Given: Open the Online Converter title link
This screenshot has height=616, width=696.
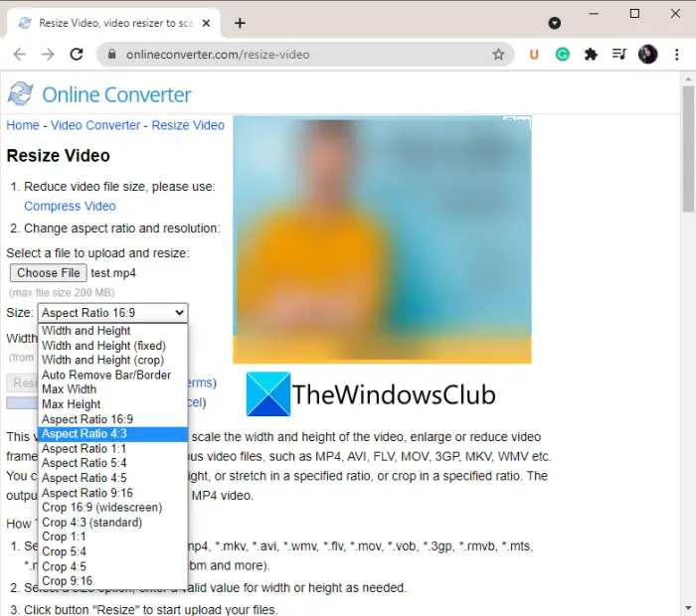Looking at the screenshot, I should pyautogui.click(x=116, y=94).
